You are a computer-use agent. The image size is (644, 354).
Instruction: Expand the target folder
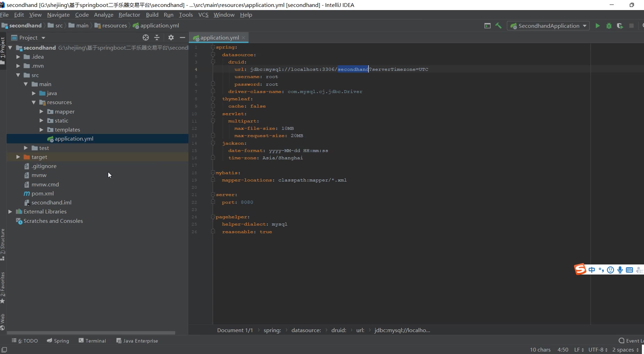[x=18, y=157]
